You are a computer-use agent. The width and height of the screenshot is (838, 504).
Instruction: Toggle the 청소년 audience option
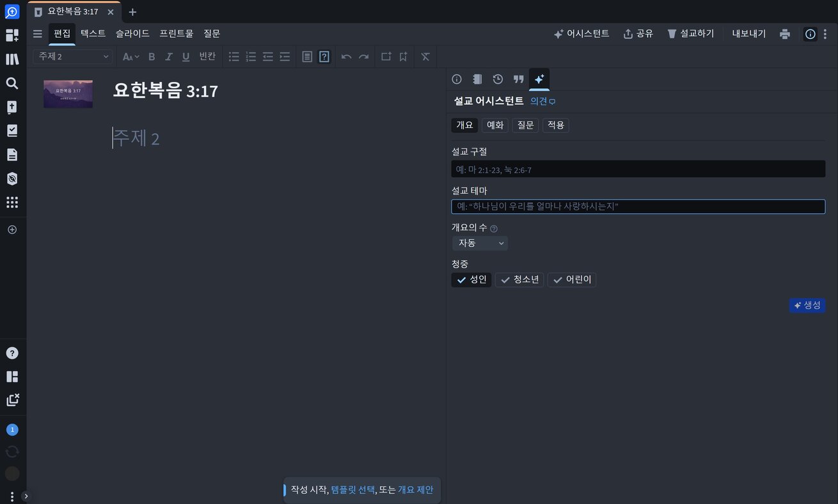click(519, 280)
